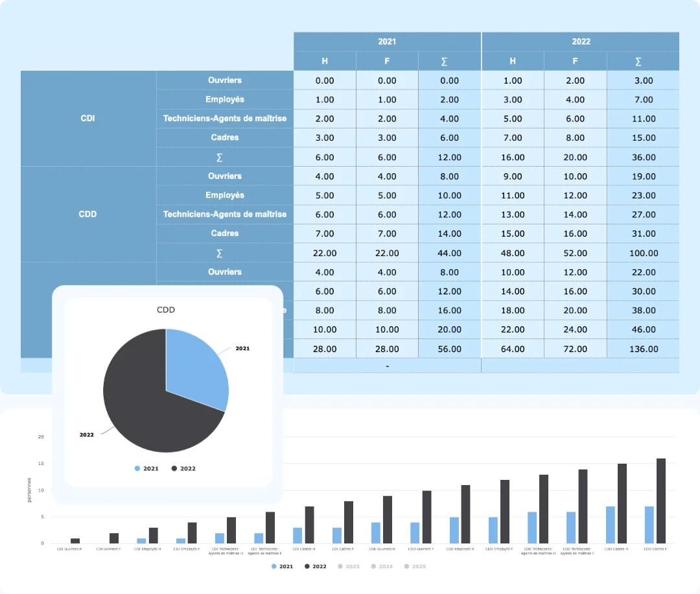Click the 2022 column group header in table
The width and height of the screenshot is (700, 594).
point(581,42)
